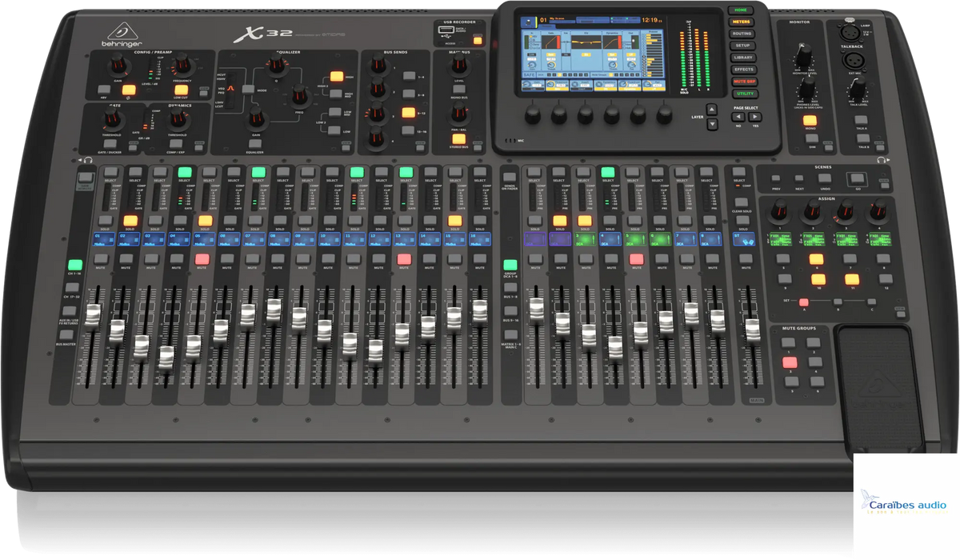Viewport: 960px width, 560px height.
Task: Toggle the 48V phantom power button
Action: tap(103, 90)
